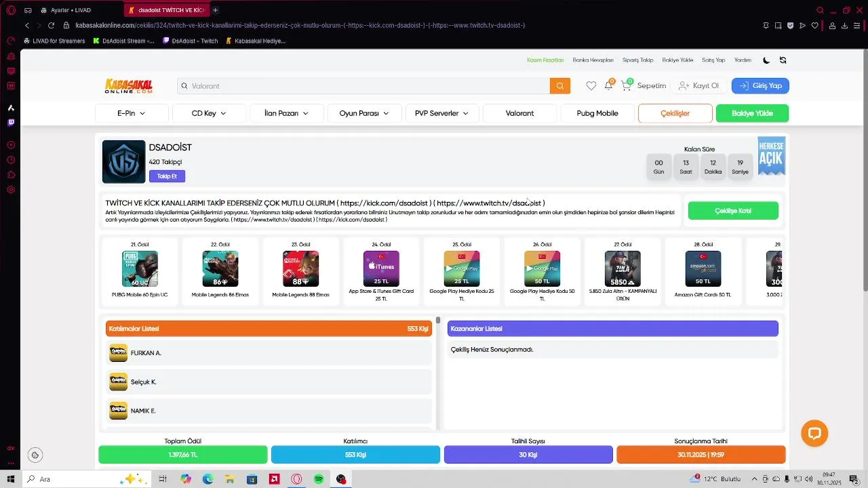
Task: Click the Kayıt Ol register button
Action: (x=698, y=86)
